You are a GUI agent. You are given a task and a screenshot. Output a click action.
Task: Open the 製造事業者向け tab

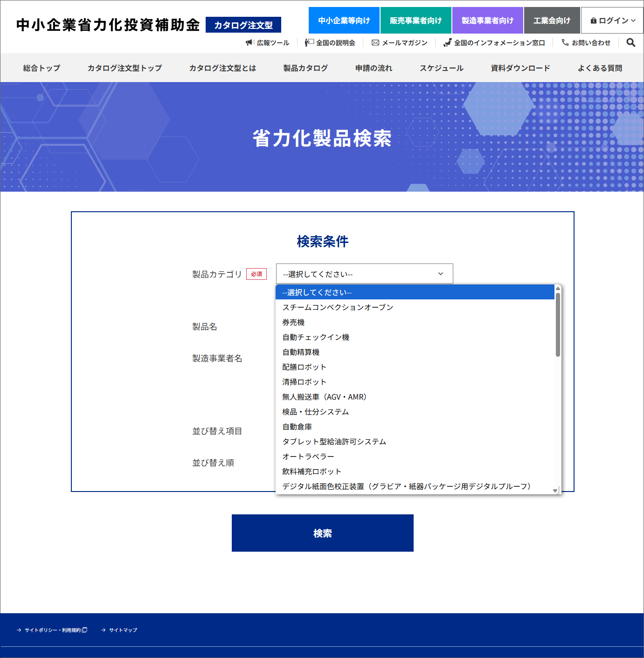pyautogui.click(x=488, y=21)
